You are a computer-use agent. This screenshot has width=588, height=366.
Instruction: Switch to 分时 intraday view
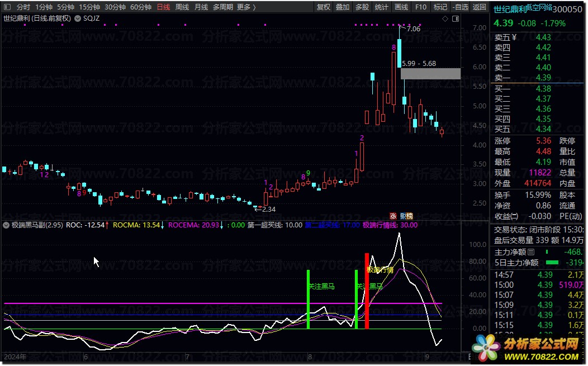tap(23, 7)
